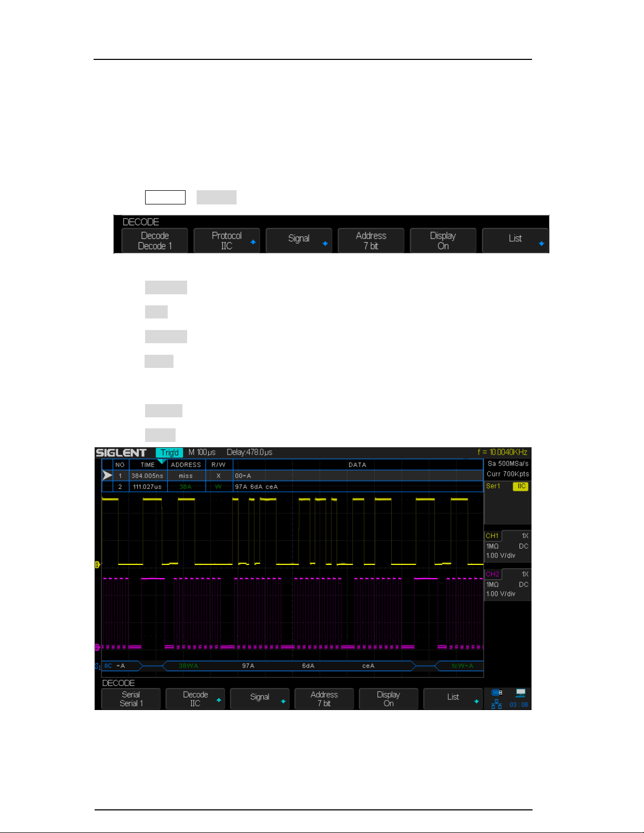Click the Curr 700Kpts memory depth text

point(507,474)
